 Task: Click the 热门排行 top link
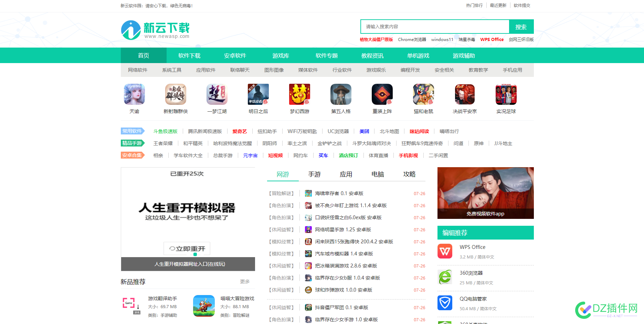474,6
